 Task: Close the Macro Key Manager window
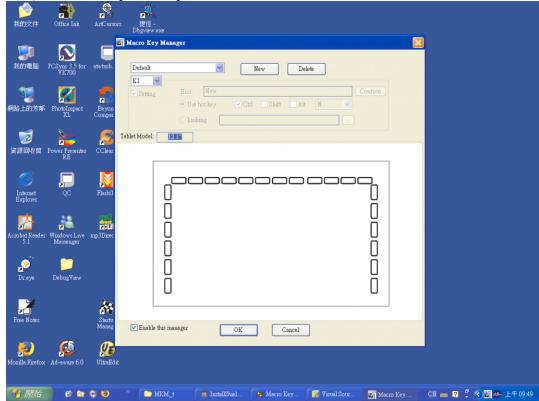point(418,43)
